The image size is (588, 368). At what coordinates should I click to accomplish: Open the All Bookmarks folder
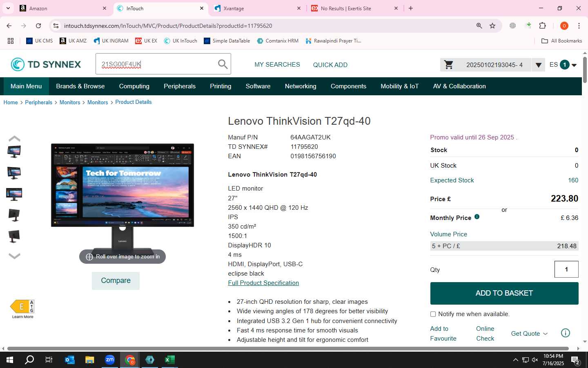coord(561,41)
